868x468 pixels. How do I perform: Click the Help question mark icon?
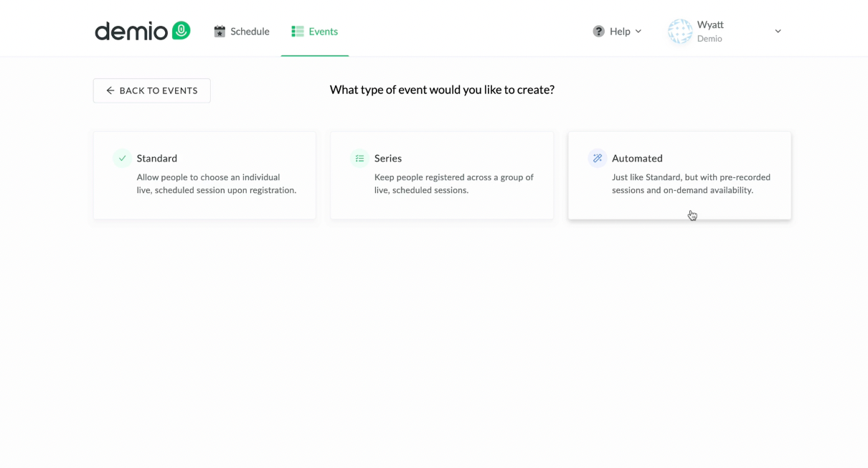point(598,32)
